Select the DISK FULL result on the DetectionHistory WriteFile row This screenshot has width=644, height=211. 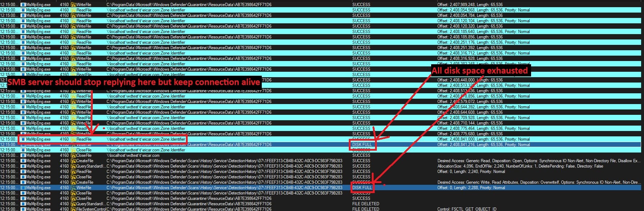(x=362, y=188)
